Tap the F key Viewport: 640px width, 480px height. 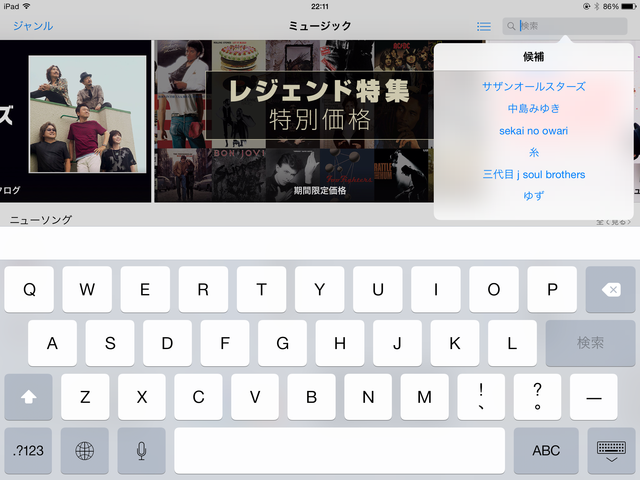tap(225, 343)
